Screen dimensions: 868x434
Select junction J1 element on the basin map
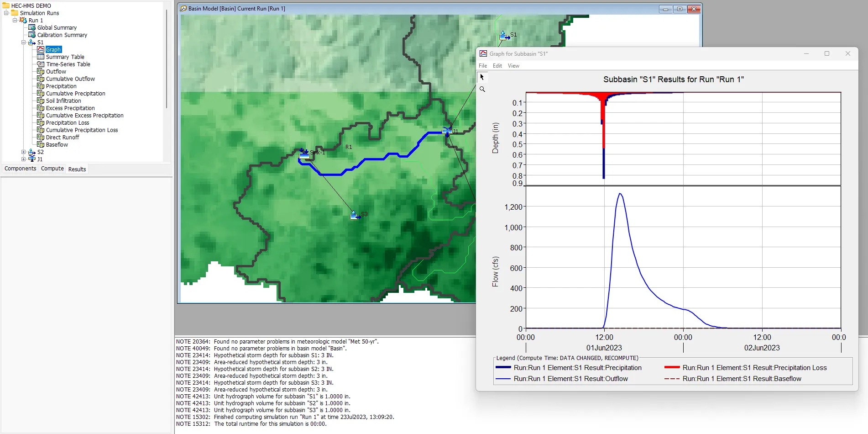447,131
